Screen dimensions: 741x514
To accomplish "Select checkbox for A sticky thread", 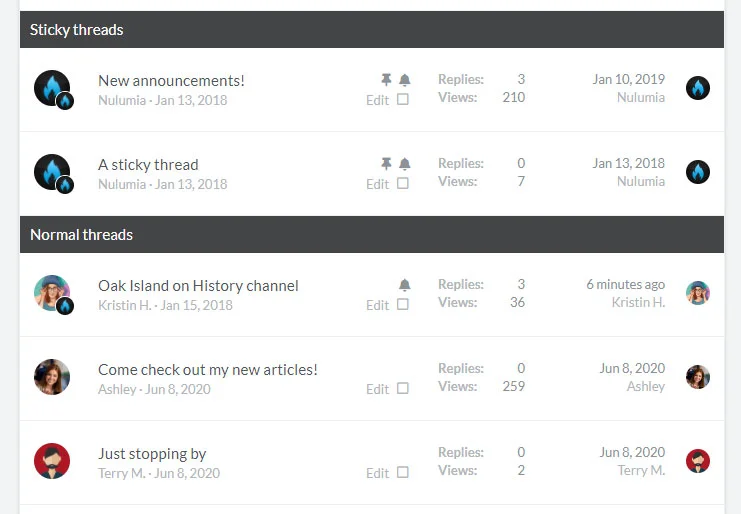I will click(403, 183).
